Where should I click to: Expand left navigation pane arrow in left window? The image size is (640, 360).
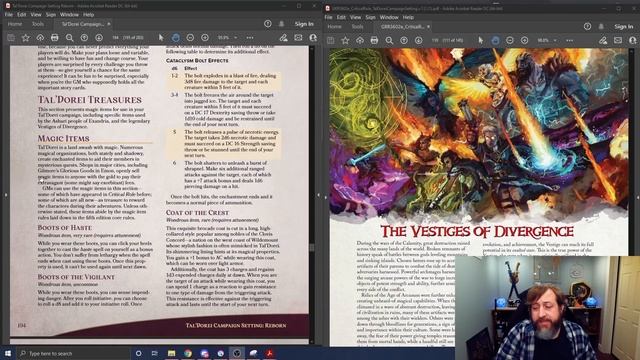coord(5,195)
